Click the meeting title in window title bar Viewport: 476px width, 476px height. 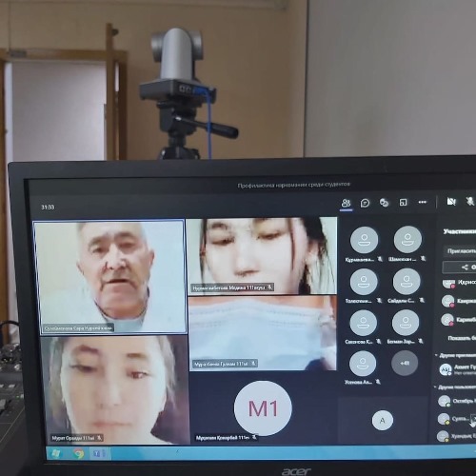pyautogui.click(x=294, y=185)
